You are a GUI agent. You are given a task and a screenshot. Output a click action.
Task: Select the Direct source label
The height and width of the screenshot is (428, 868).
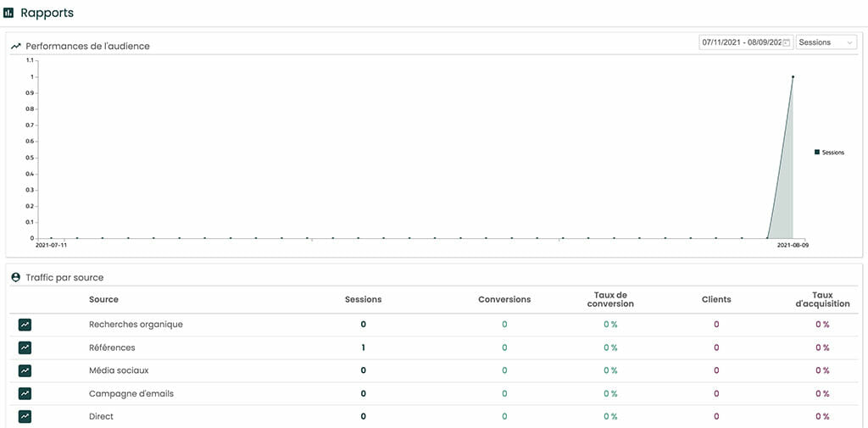coord(102,416)
